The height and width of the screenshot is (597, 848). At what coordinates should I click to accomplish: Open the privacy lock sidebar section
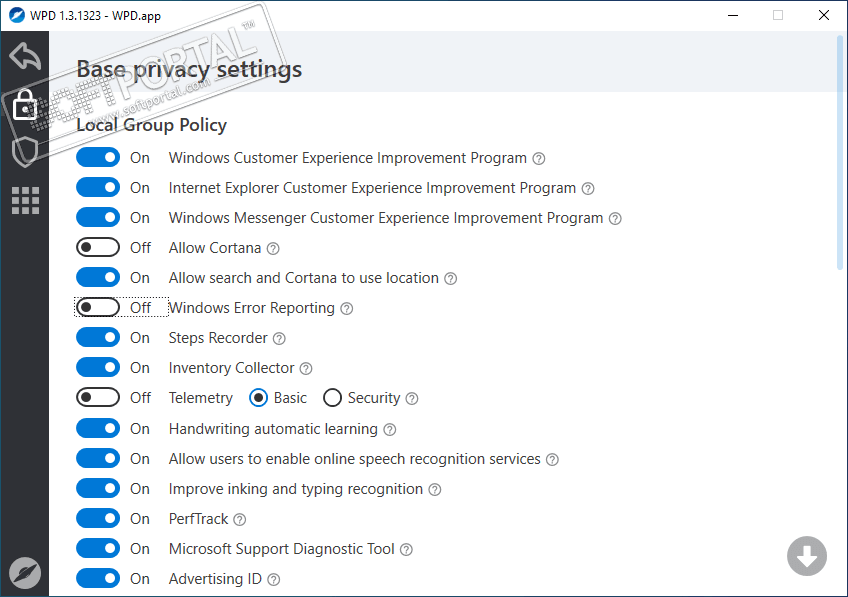(x=25, y=104)
